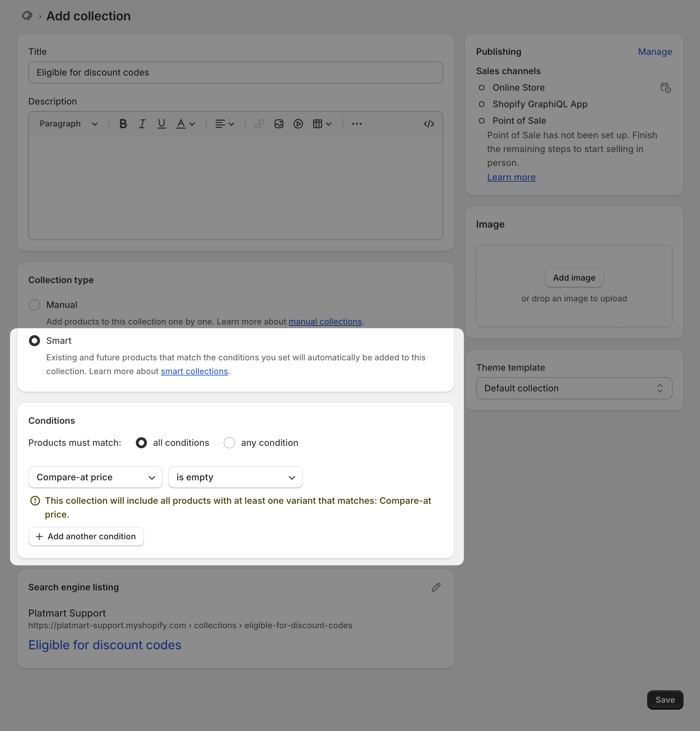
Task: Open the smart collections help link
Action: pos(194,371)
